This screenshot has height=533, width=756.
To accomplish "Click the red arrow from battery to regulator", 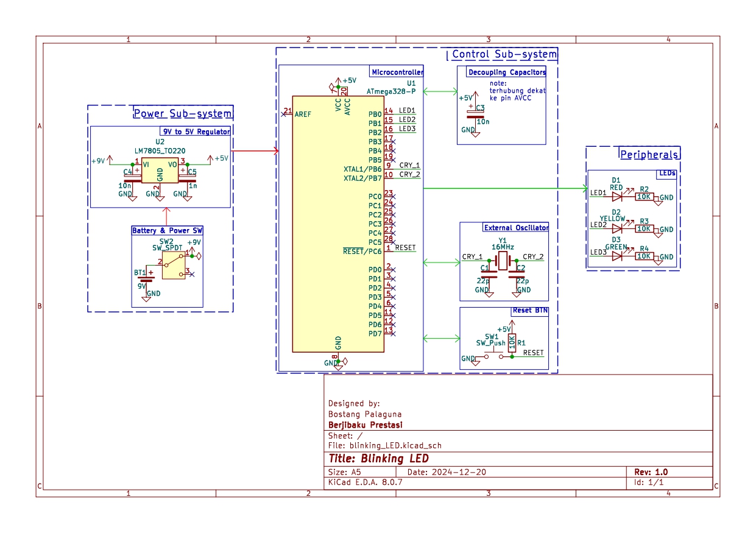I will [x=167, y=216].
